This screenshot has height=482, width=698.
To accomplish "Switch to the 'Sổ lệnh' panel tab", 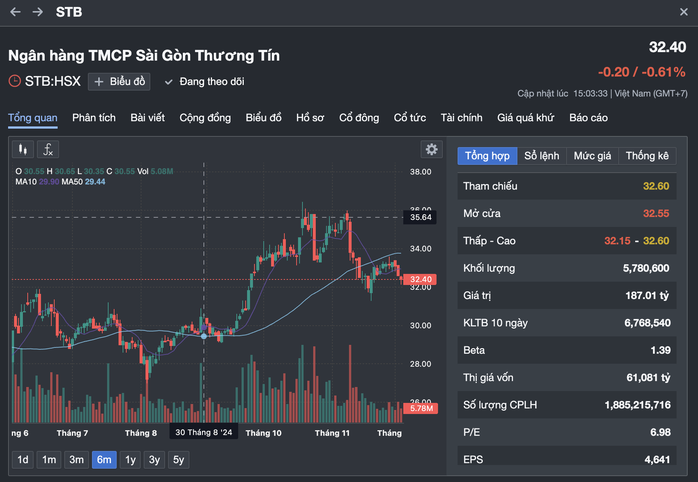I will tap(542, 156).
